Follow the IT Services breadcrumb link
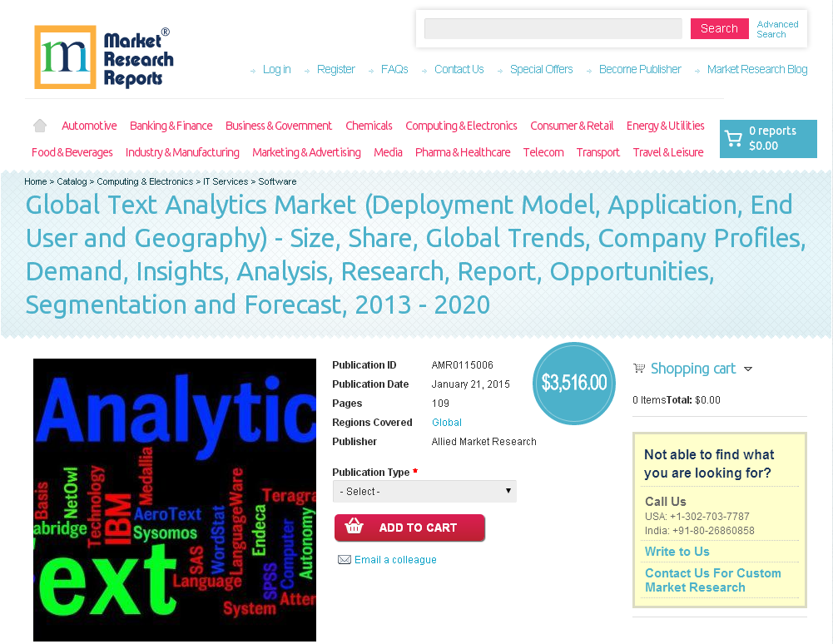 (x=225, y=181)
